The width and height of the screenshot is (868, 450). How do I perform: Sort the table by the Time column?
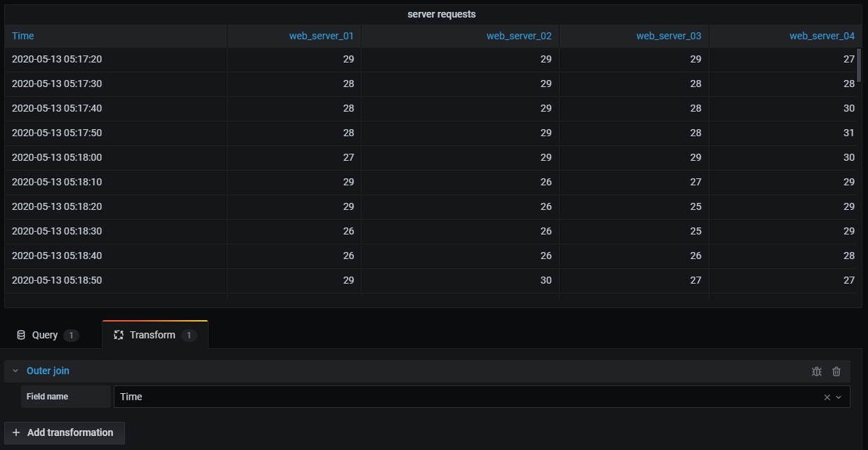[x=23, y=35]
